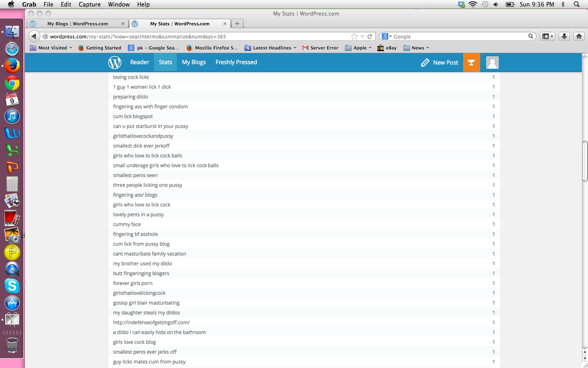
Task: Click the WordPress logo in the navigation bar
Action: point(115,63)
